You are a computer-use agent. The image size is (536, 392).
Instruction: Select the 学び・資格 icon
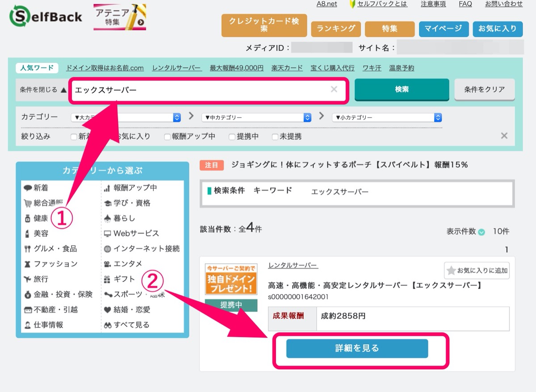[x=107, y=203]
